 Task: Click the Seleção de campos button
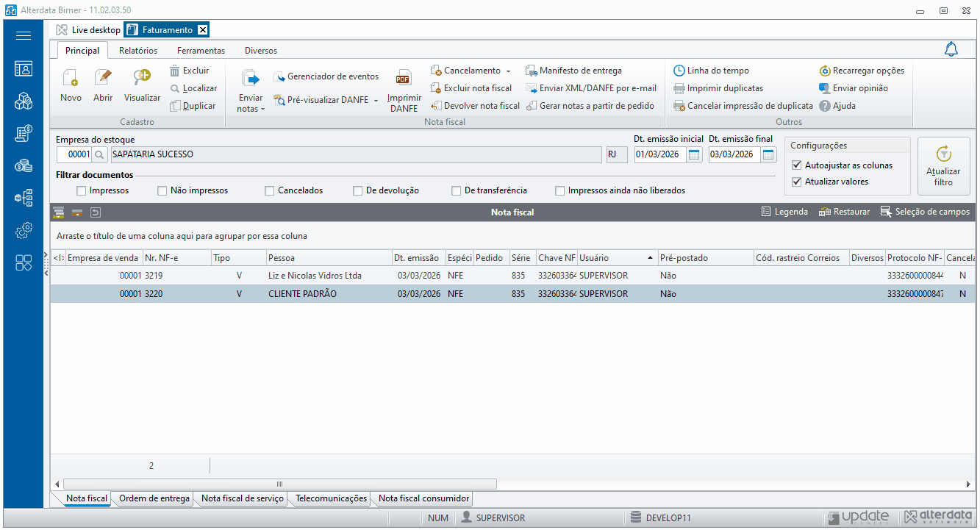point(925,212)
